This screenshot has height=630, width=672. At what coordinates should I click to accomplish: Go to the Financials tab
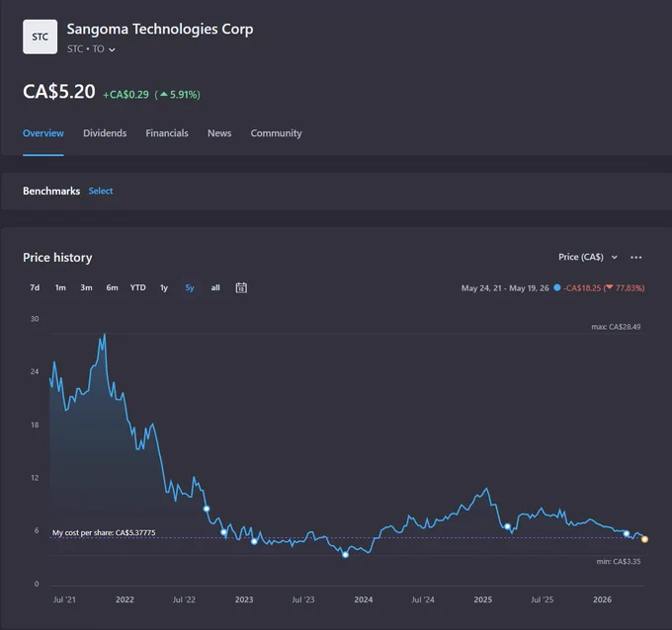[167, 133]
